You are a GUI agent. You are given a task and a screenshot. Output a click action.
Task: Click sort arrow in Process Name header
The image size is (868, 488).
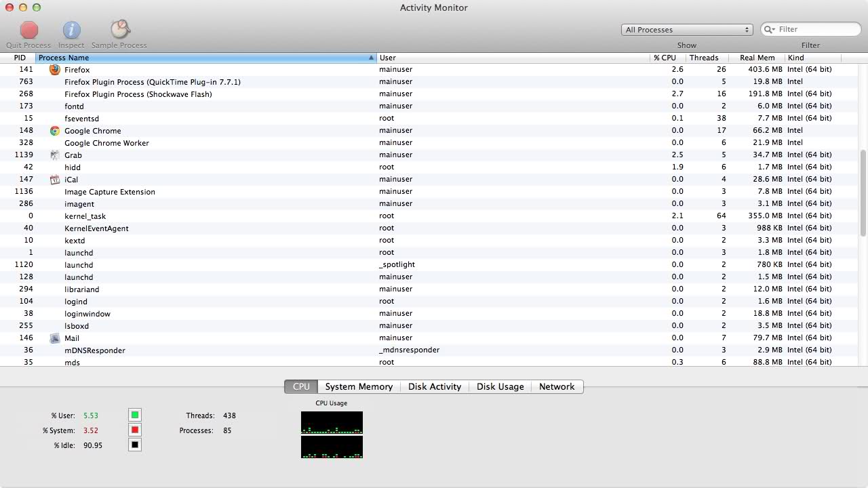tap(371, 58)
